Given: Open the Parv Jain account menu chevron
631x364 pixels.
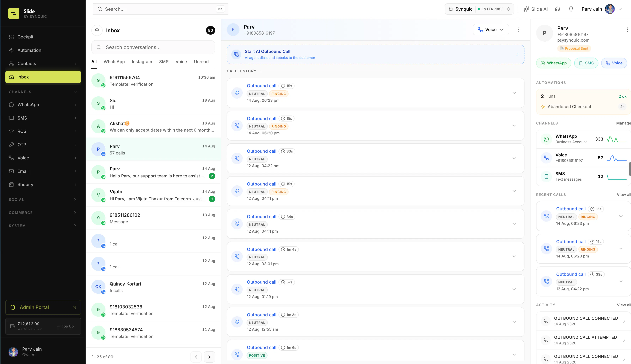Looking at the screenshot, I should pos(620,9).
